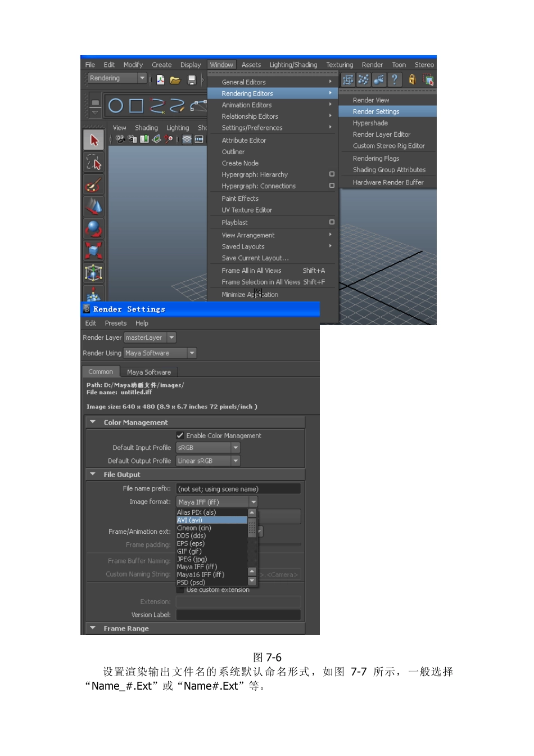Image resolution: width=534 pixels, height=756 pixels.
Task: Click the snap to grids icon
Action: pos(349,80)
